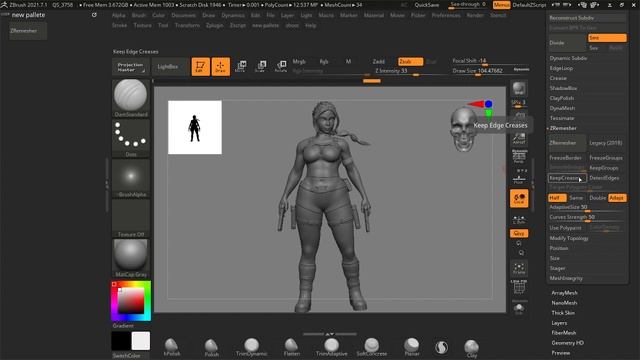Toggle the Local transformations button
This screenshot has width=640, height=360.
point(519,198)
